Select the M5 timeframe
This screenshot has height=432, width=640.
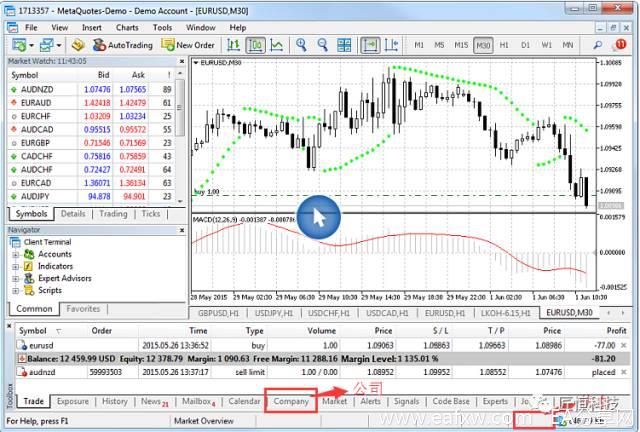point(439,45)
